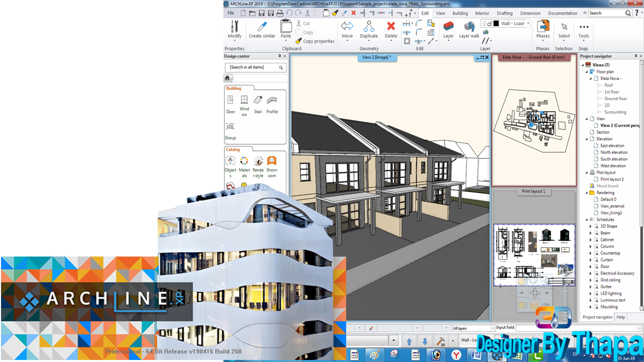Insert a Door from Design center
This screenshot has width=644, height=362.
[x=230, y=105]
